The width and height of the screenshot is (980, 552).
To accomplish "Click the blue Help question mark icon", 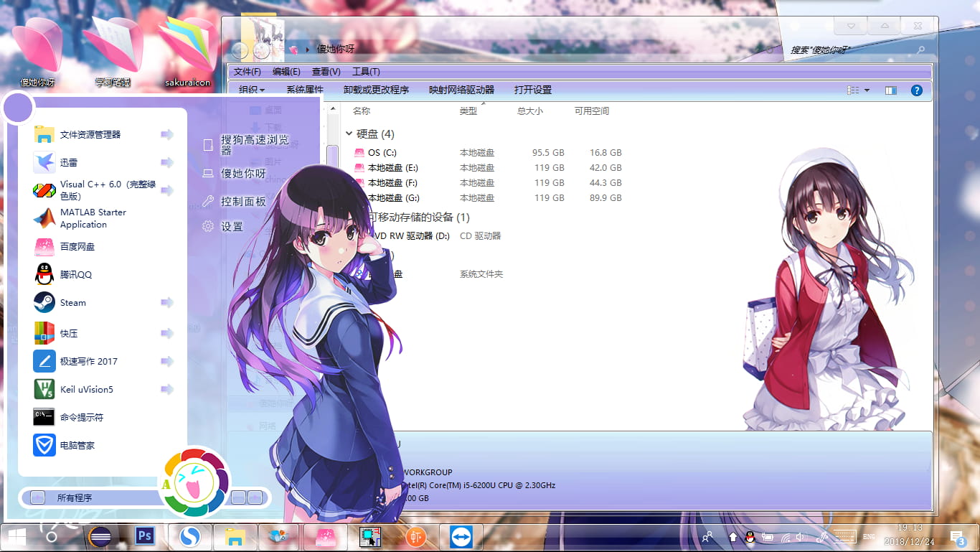I will (x=917, y=89).
